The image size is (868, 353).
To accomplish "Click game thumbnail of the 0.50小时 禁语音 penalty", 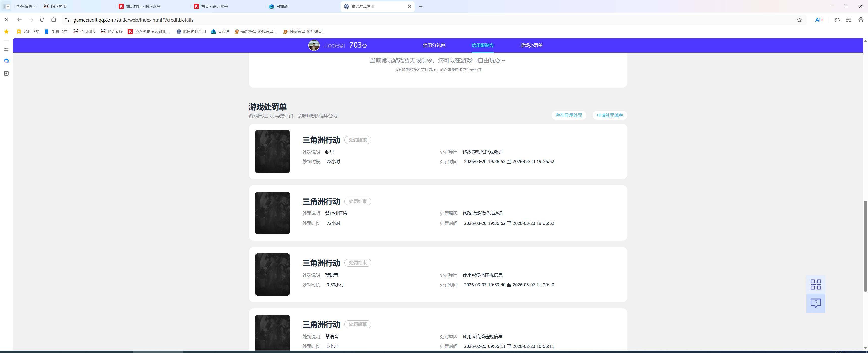I will (x=272, y=275).
